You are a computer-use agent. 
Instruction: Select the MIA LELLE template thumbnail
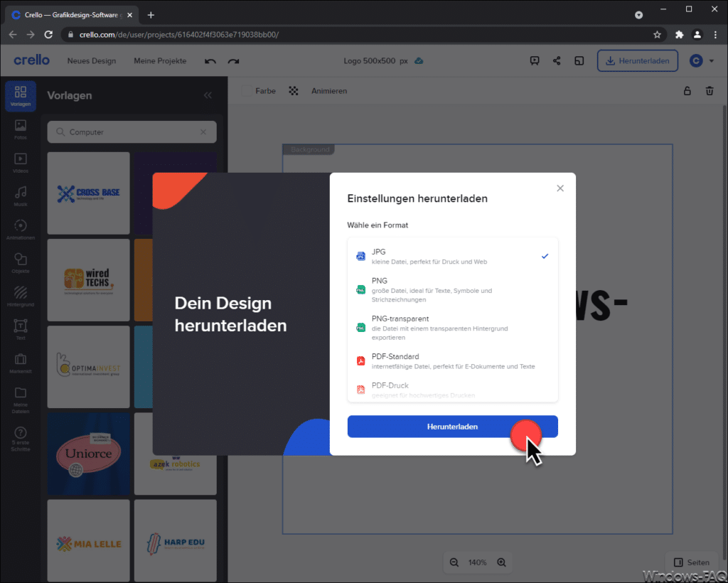click(89, 541)
